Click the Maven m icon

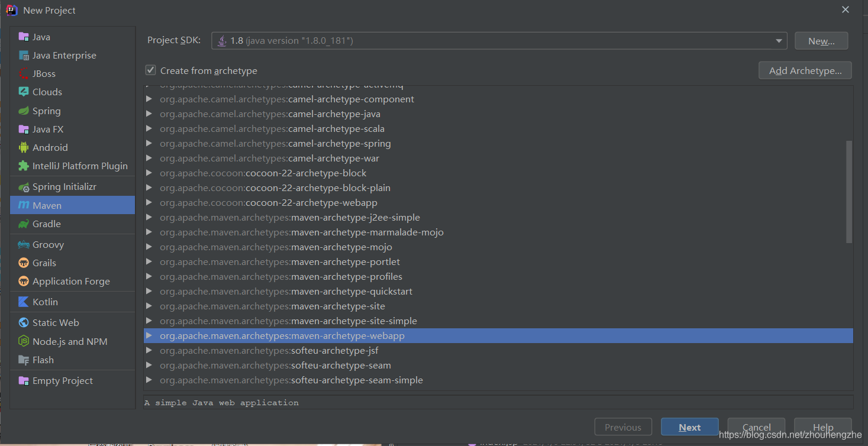click(24, 205)
